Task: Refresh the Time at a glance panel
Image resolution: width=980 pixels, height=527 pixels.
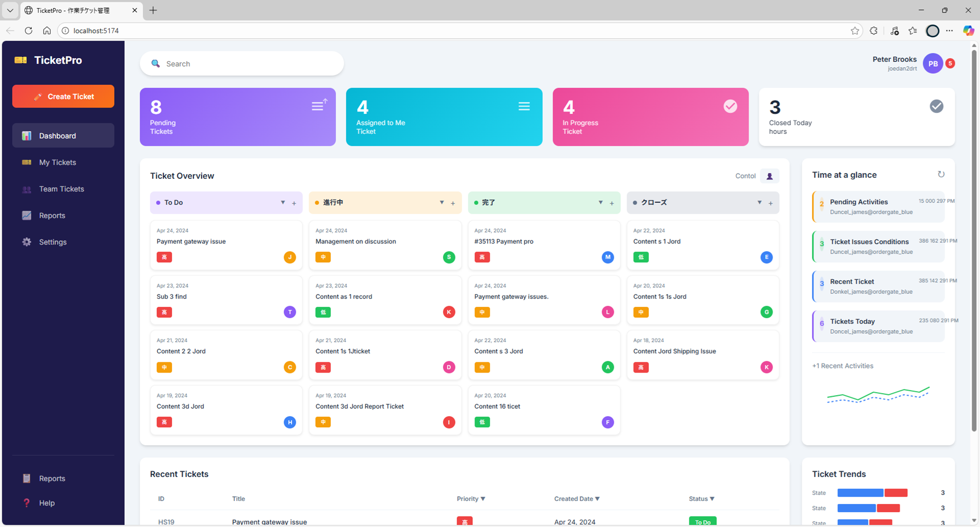Action: [941, 175]
